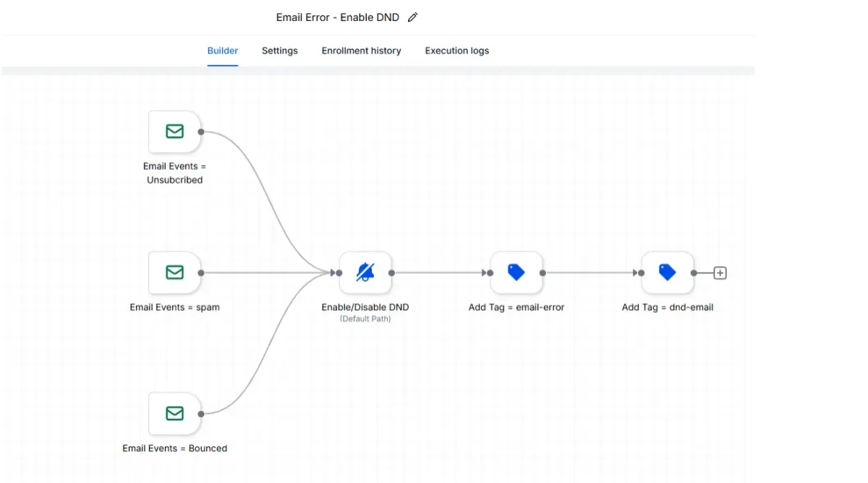Click output connector dot of Bounced trigger

[201, 414]
